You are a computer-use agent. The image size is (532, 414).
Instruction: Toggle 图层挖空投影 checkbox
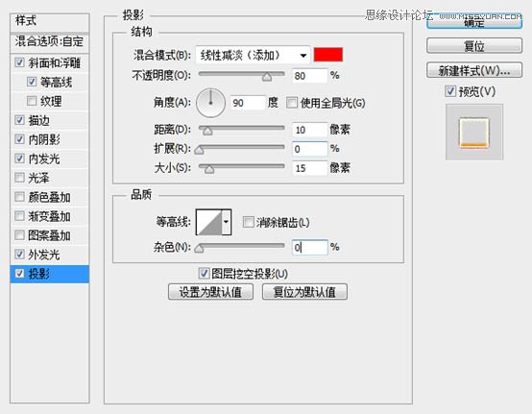click(204, 273)
